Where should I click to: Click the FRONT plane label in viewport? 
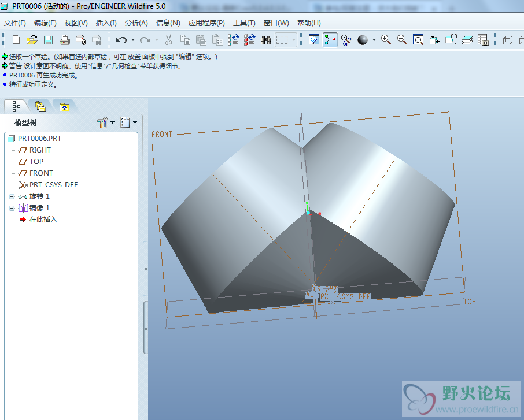162,134
